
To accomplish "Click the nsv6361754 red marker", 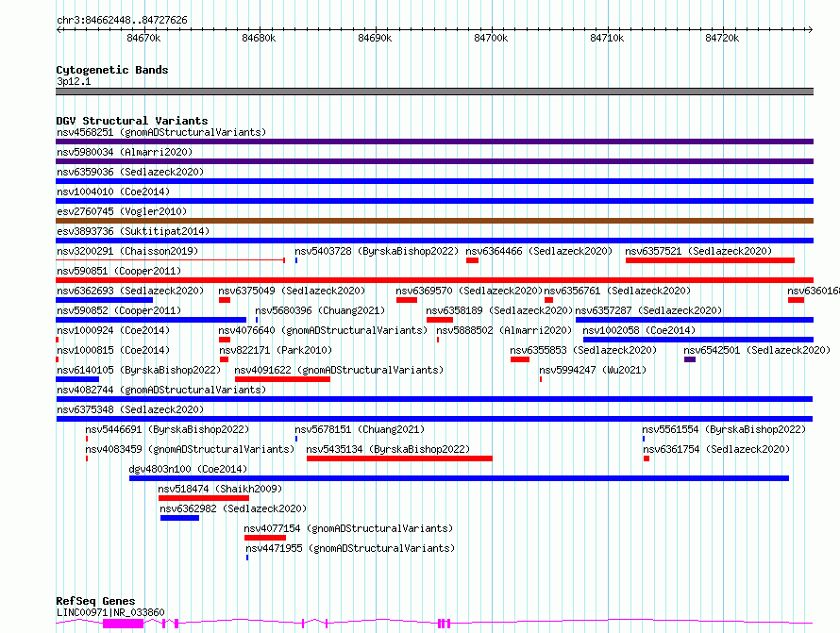I will [647, 458].
